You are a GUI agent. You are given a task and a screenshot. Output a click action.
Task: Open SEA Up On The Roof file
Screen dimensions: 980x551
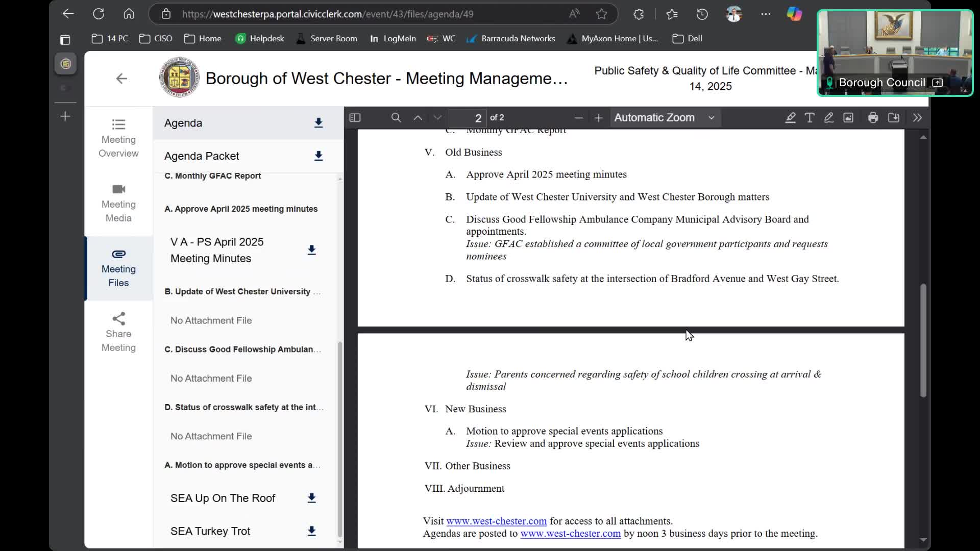223,498
